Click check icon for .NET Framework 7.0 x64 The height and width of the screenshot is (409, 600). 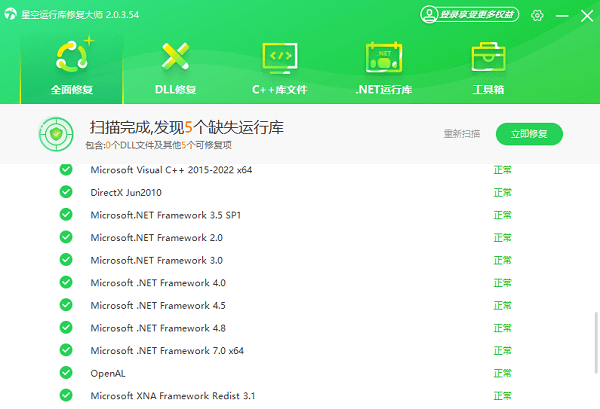(66, 350)
